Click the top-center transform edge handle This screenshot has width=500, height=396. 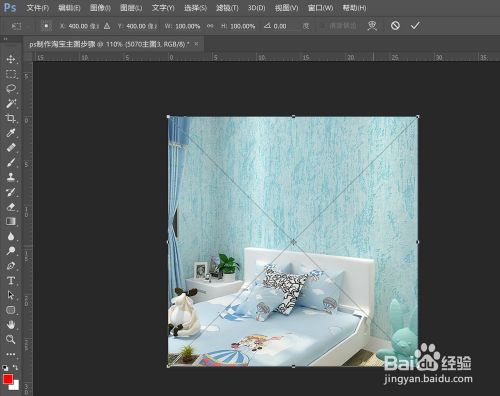tap(293, 116)
